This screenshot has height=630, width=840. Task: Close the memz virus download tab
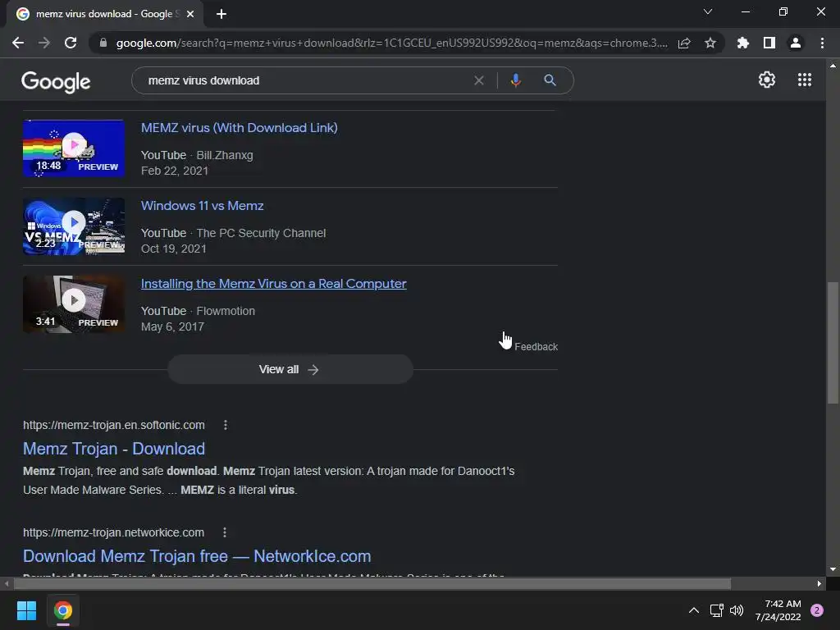point(190,14)
